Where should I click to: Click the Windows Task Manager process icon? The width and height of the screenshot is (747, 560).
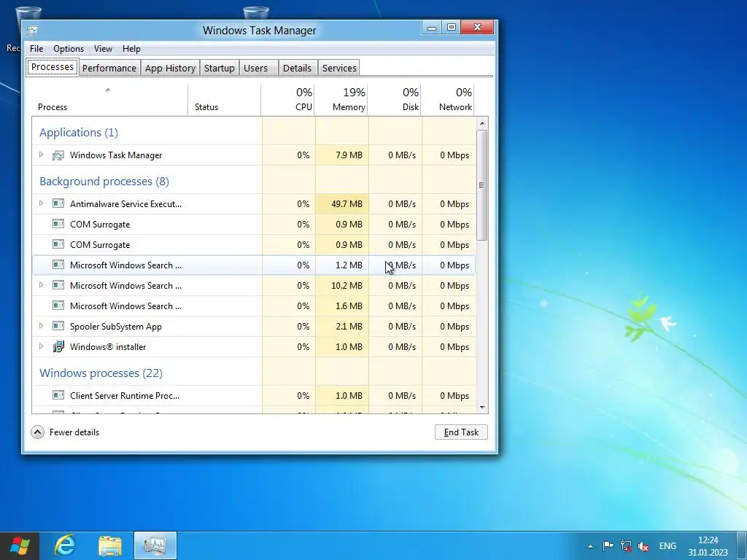[x=58, y=155]
